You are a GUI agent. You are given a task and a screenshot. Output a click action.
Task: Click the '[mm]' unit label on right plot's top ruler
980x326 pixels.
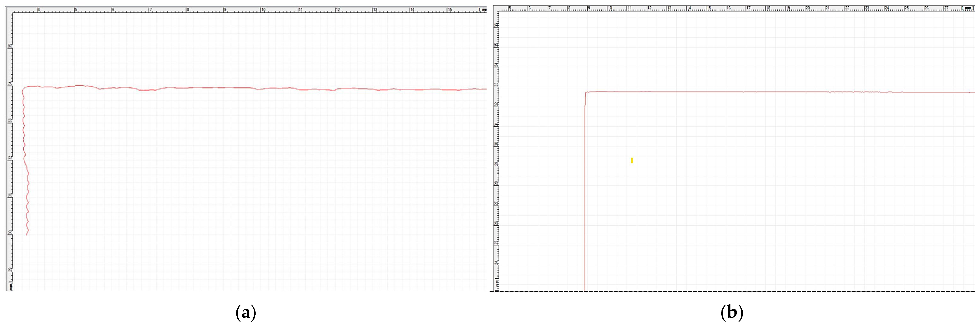pyautogui.click(x=967, y=8)
